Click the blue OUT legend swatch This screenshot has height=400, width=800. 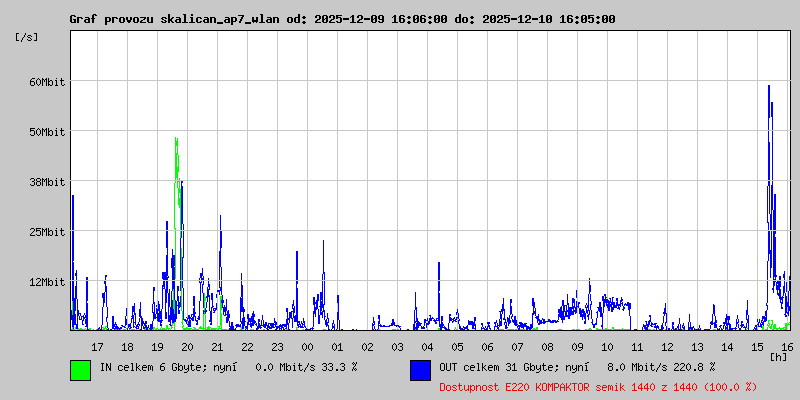[420, 370]
